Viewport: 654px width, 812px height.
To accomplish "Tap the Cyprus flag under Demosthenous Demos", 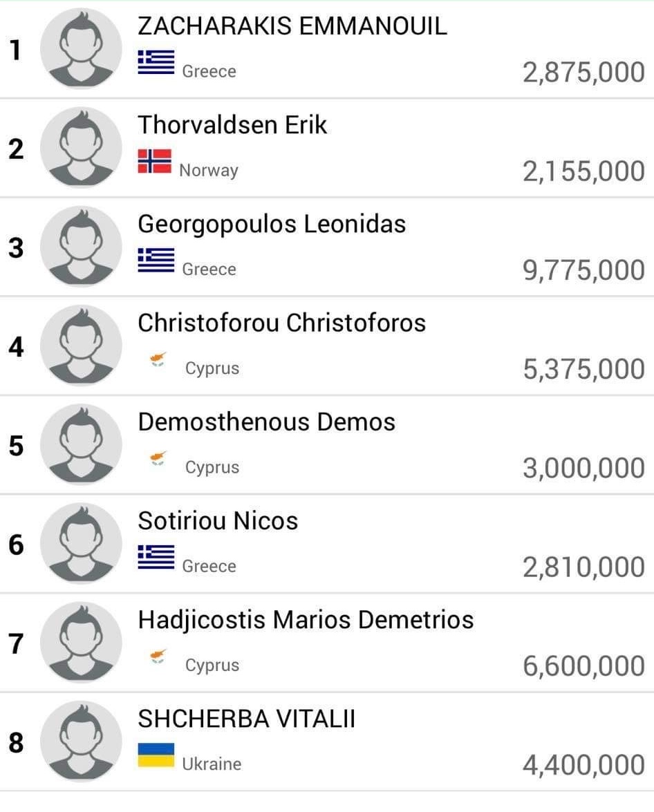I will [158, 458].
